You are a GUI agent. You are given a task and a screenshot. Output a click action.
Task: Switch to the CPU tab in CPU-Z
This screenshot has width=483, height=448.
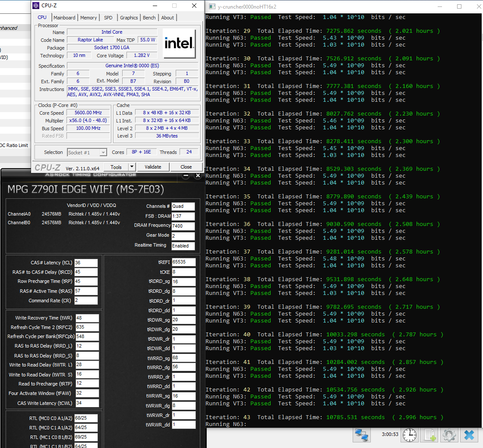click(x=42, y=18)
